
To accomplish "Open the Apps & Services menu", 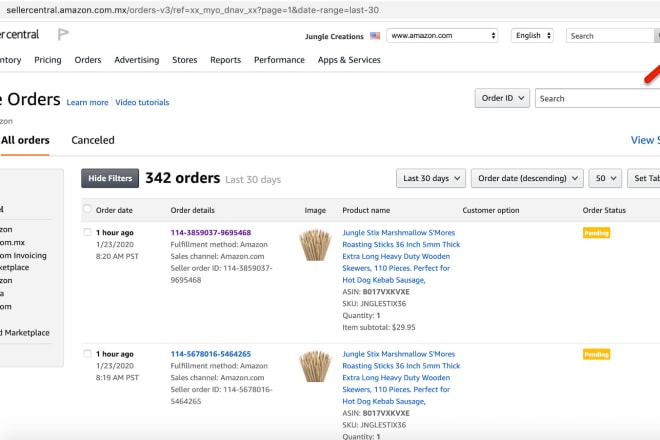I will tap(349, 60).
